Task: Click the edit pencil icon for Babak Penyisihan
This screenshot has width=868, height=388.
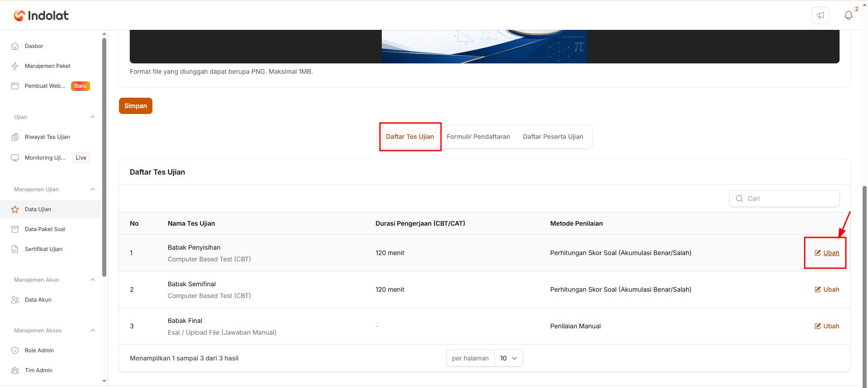Action: point(818,253)
